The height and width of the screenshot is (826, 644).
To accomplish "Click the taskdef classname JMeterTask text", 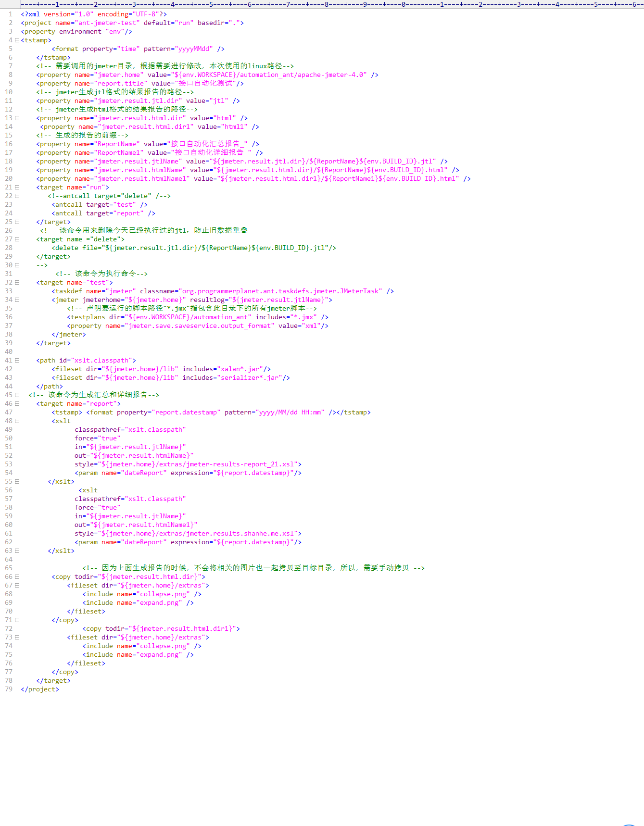I will point(280,291).
